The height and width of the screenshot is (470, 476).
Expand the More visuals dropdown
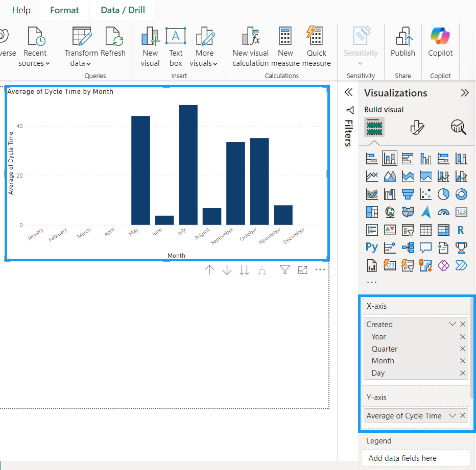tap(204, 47)
